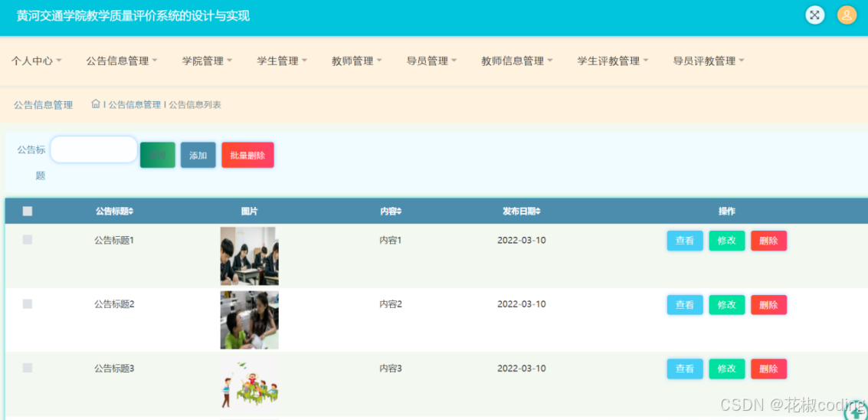Expand the 学院管理 menu
Viewport: 868px width, 420px height.
coord(207,61)
